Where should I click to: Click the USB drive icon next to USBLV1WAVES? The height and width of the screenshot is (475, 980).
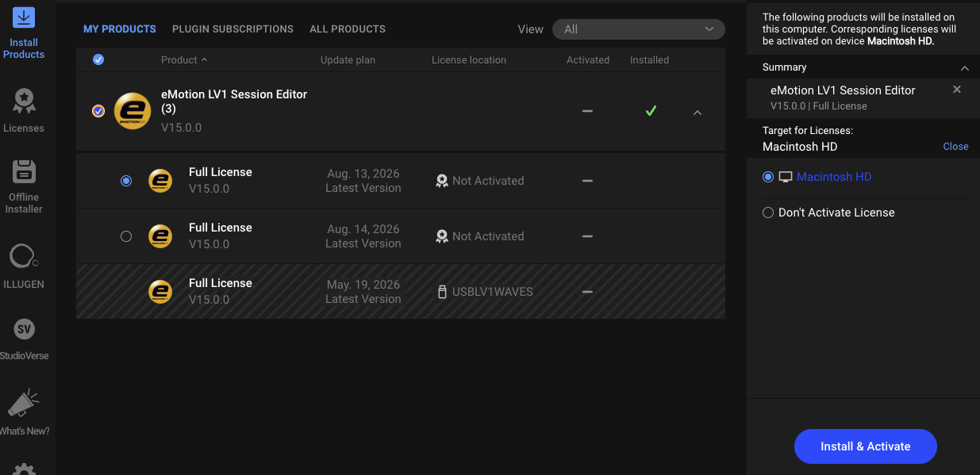click(x=442, y=292)
